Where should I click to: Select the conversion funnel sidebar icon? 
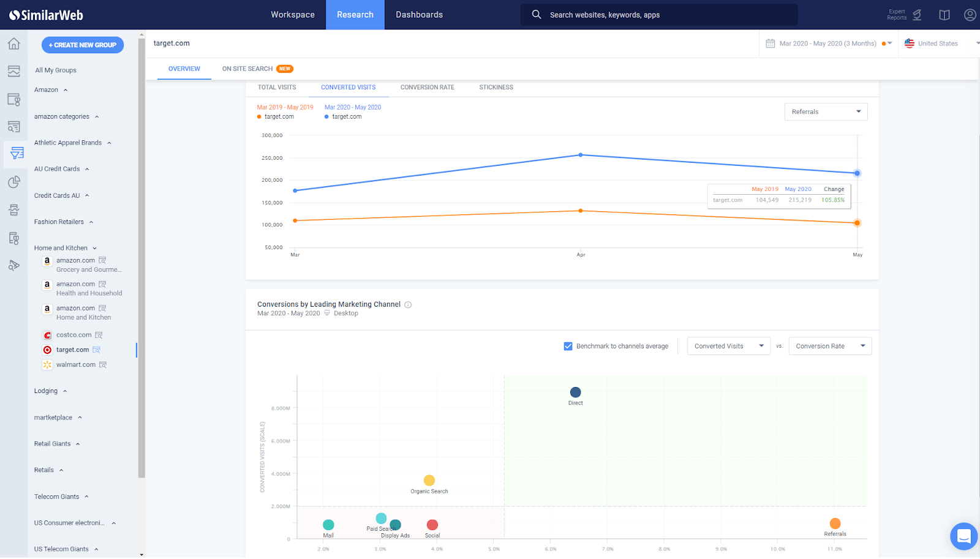coord(16,153)
